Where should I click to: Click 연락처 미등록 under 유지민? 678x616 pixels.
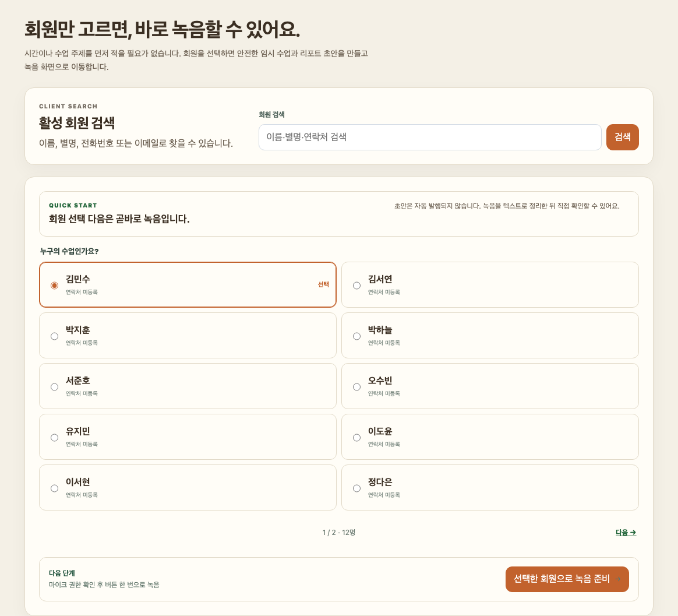[x=82, y=444]
